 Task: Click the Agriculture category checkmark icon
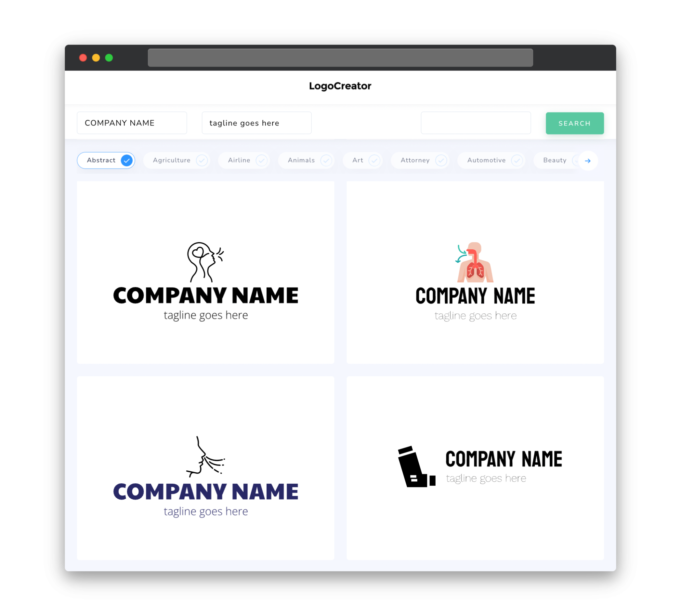pos(202,160)
